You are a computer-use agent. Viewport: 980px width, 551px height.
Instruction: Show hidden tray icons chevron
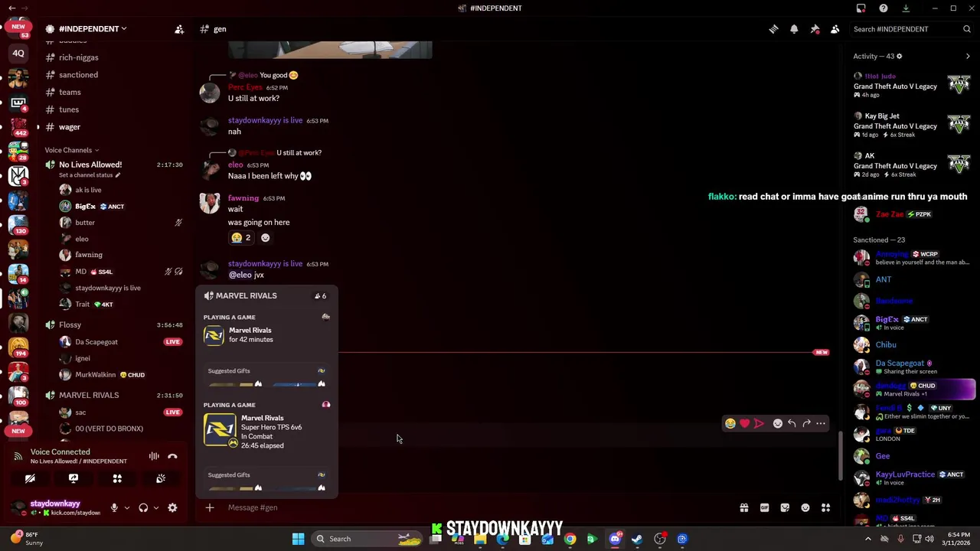[x=867, y=539]
